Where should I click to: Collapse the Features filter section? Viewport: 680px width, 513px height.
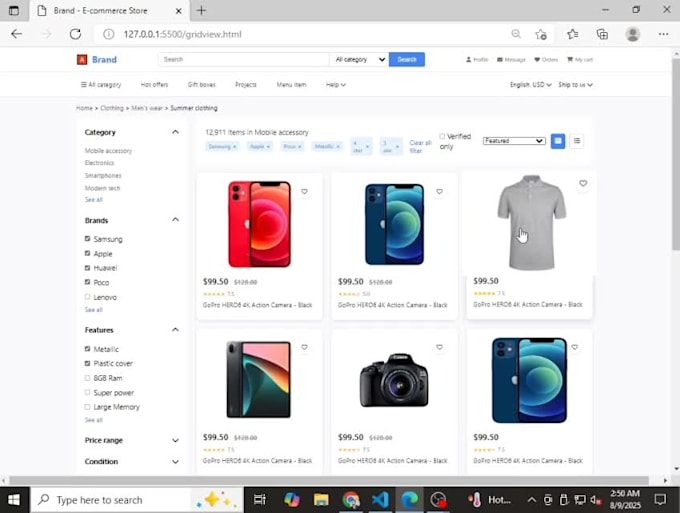point(175,330)
